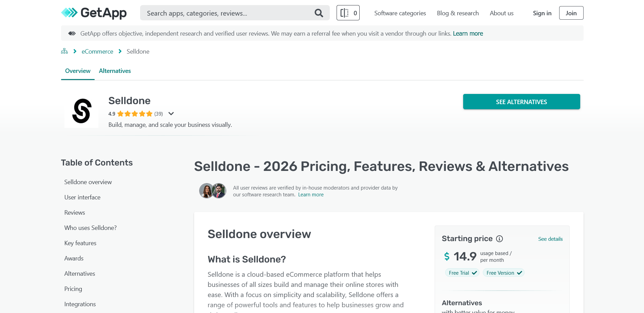This screenshot has height=313, width=644.
Task: Click the Selldone S logo
Action: pos(81,111)
